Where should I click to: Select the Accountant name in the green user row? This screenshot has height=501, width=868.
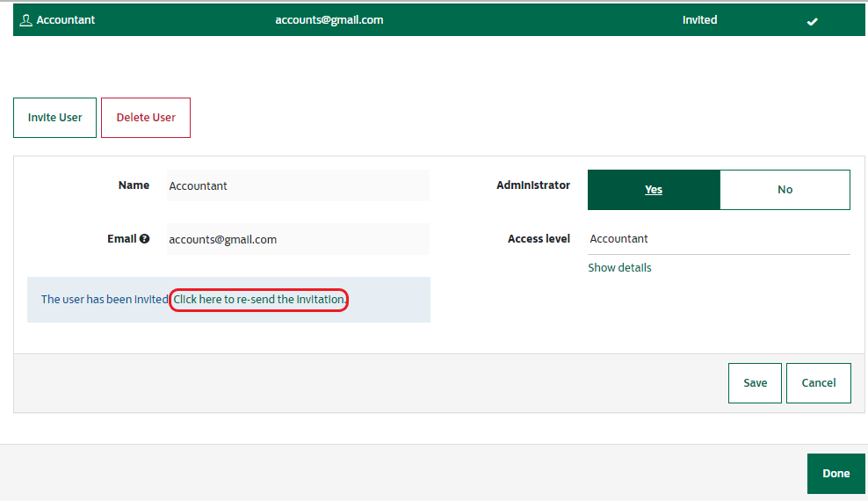point(66,20)
